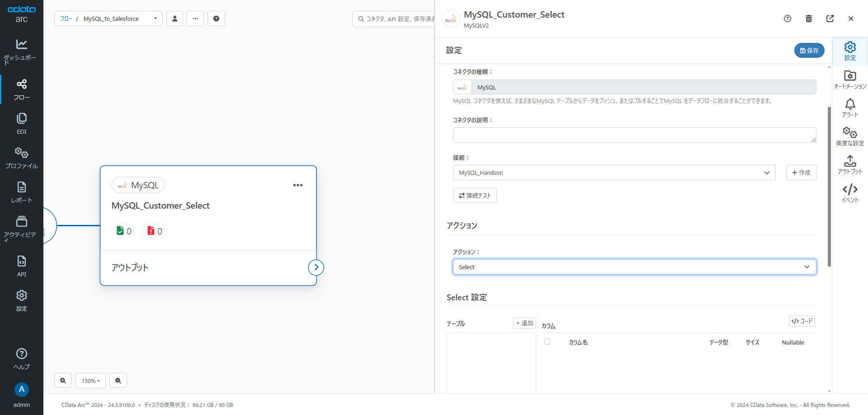The height and width of the screenshot is (415, 868).
Task: Click the Save button
Action: (809, 51)
